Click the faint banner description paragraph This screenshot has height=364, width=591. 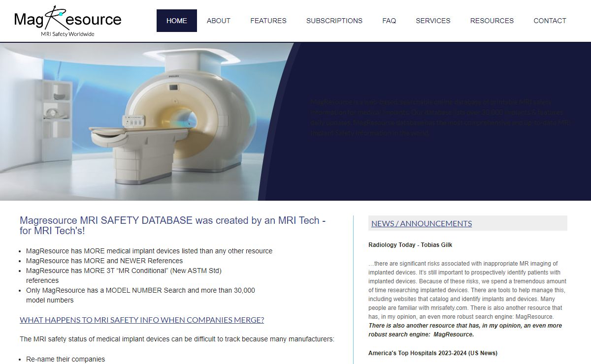tap(439, 117)
